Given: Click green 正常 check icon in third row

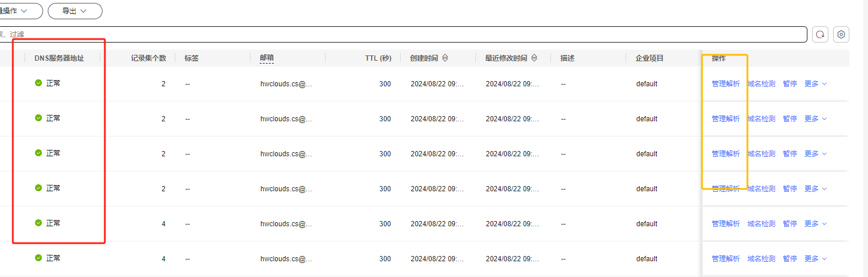Looking at the screenshot, I should [38, 153].
